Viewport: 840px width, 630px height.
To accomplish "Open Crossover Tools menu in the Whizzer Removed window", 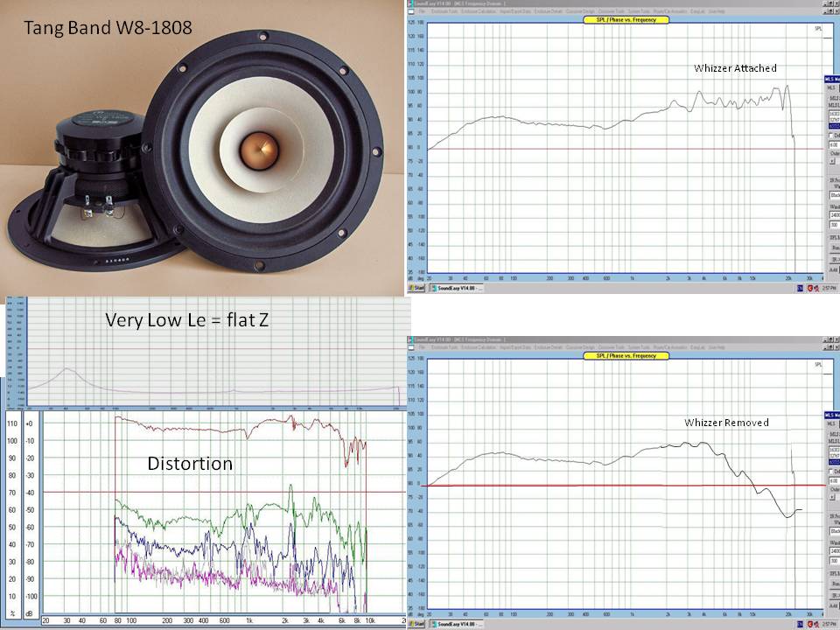I will (x=612, y=347).
